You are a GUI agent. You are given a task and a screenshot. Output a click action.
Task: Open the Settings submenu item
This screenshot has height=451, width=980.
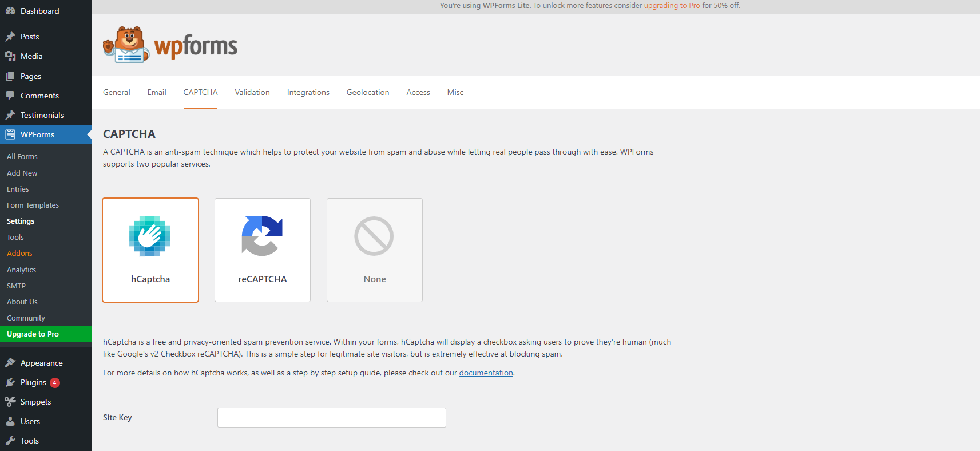[21, 221]
